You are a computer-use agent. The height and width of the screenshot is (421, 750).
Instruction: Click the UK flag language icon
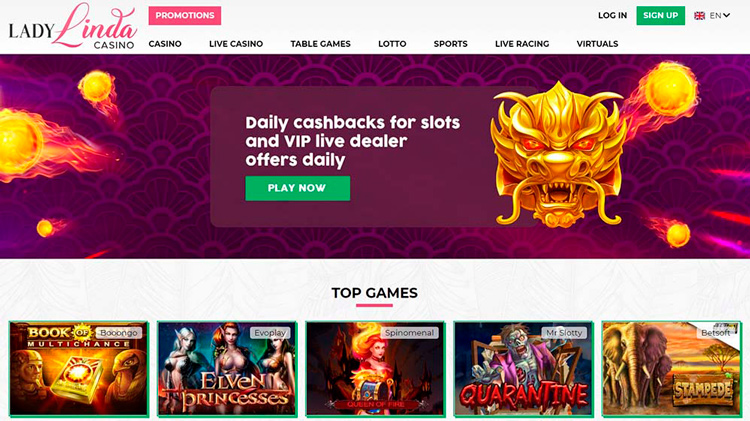[699, 16]
